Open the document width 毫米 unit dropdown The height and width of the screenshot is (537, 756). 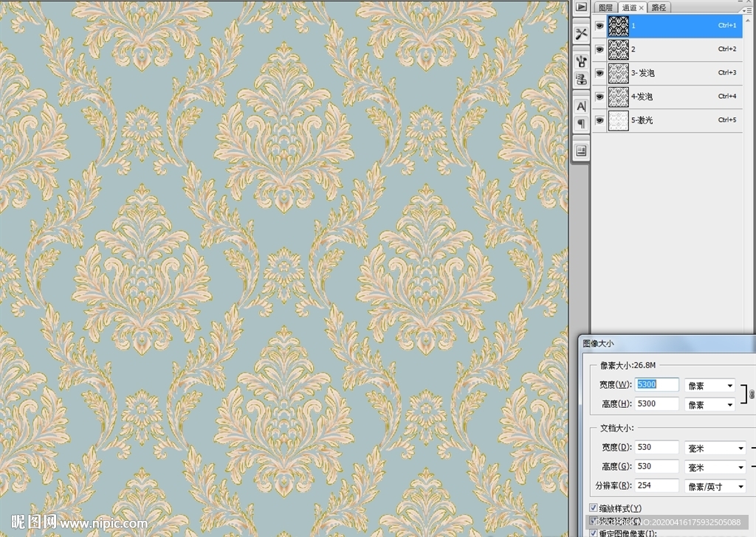pos(715,448)
